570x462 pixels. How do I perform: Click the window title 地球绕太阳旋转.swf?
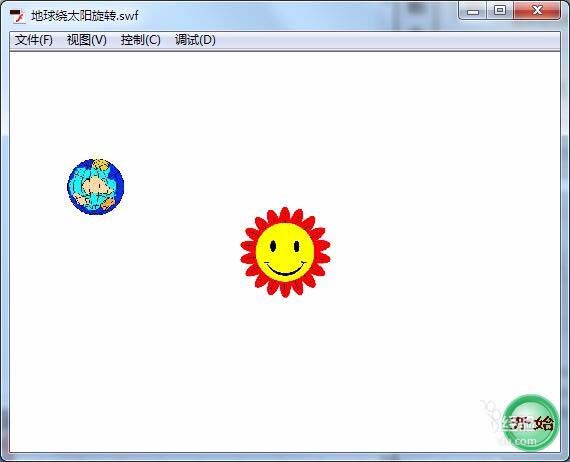click(85, 16)
